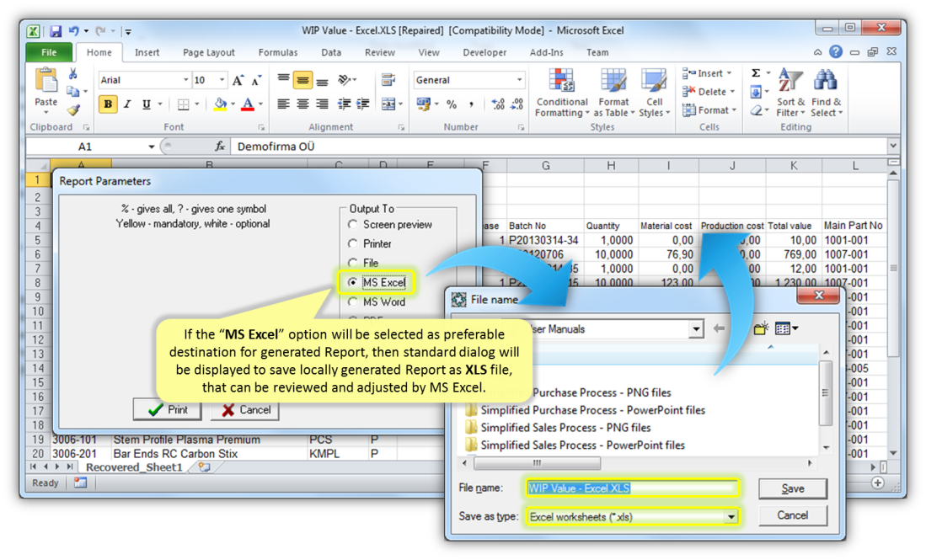Screen dimensions: 926x560
Task: Open the Save as type dropdown
Action: pyautogui.click(x=731, y=517)
